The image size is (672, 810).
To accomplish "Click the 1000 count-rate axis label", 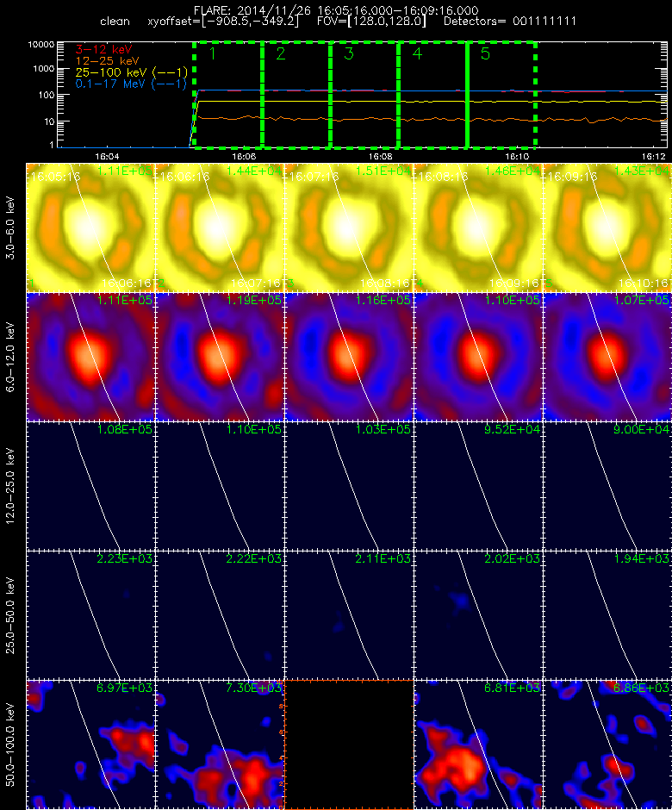I will coord(44,69).
